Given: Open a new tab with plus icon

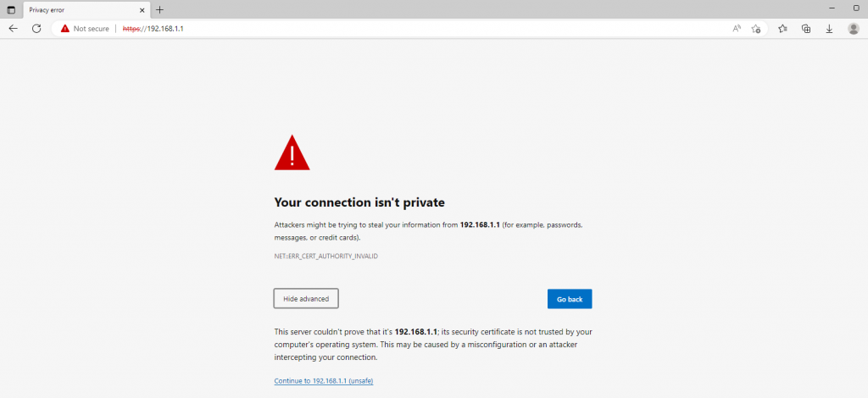Looking at the screenshot, I should pos(159,10).
